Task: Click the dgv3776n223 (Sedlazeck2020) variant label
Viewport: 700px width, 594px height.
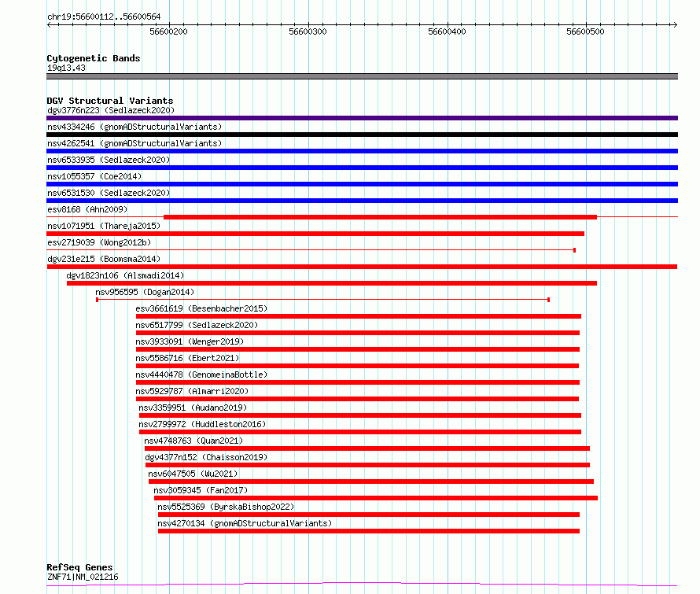Action: (111, 110)
